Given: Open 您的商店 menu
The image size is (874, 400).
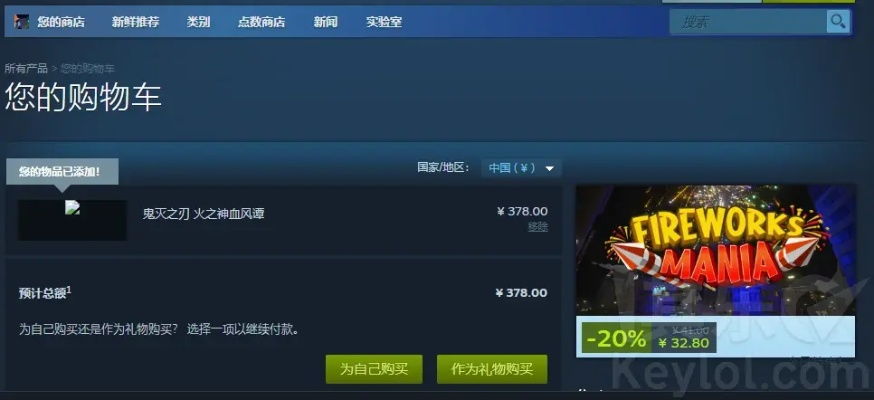Looking at the screenshot, I should [61, 22].
